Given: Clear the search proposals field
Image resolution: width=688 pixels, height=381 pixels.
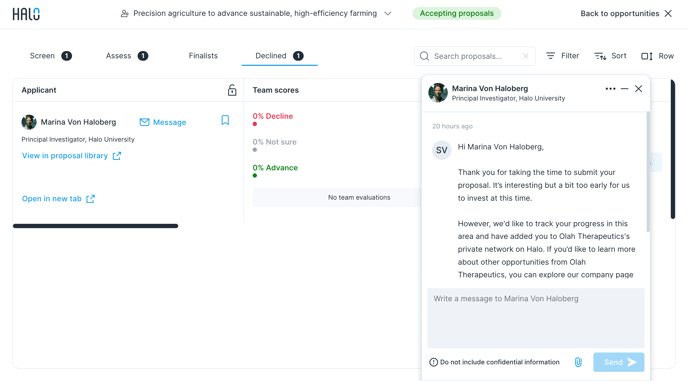Looking at the screenshot, I should tap(526, 56).
